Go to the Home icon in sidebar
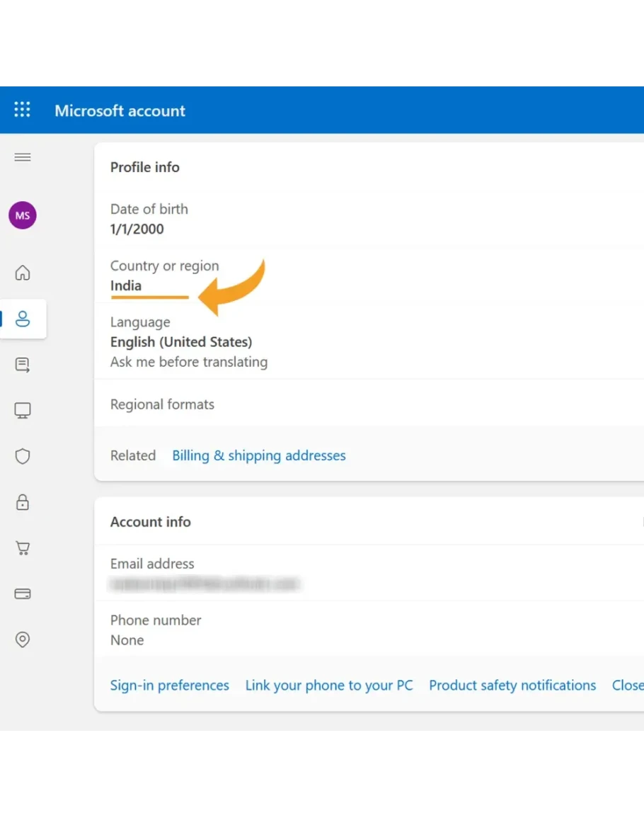 click(x=23, y=273)
